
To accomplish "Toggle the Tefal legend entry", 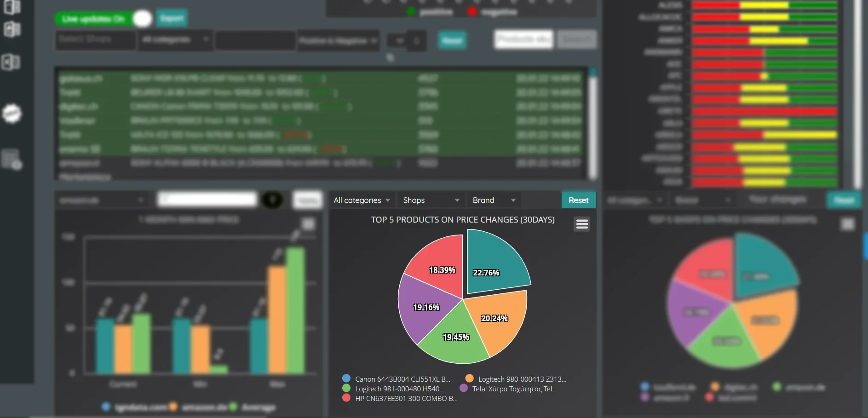I will 508,389.
